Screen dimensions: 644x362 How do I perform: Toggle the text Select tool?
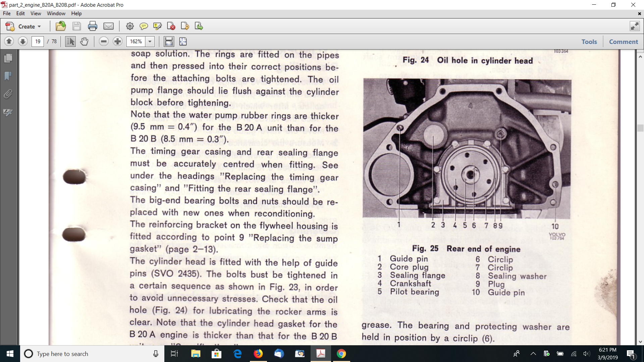tap(70, 42)
